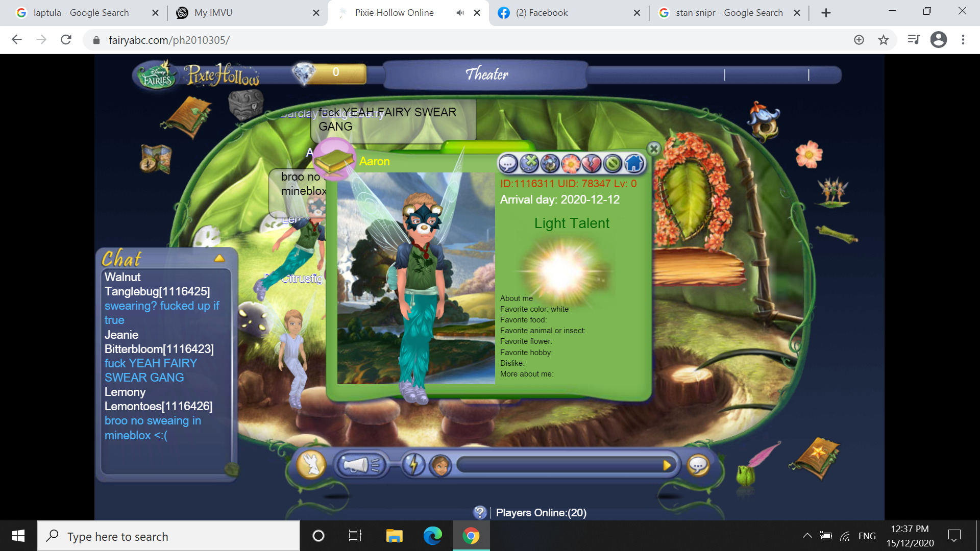Click the question mark help button near Players Online
This screenshot has width=980, height=551.
point(480,512)
